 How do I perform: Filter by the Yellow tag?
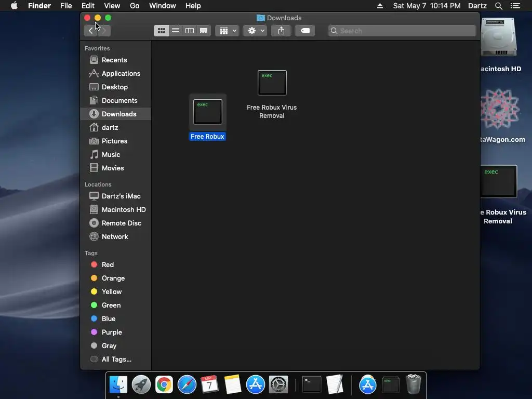point(116,292)
